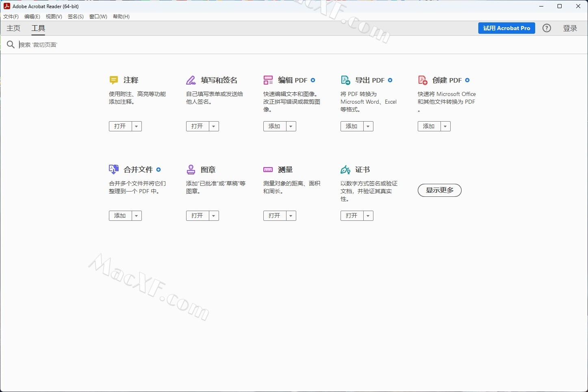This screenshot has width=588, height=392.
Task: Expand dropdown arrow next to 填写和签名 打开
Action: click(214, 126)
